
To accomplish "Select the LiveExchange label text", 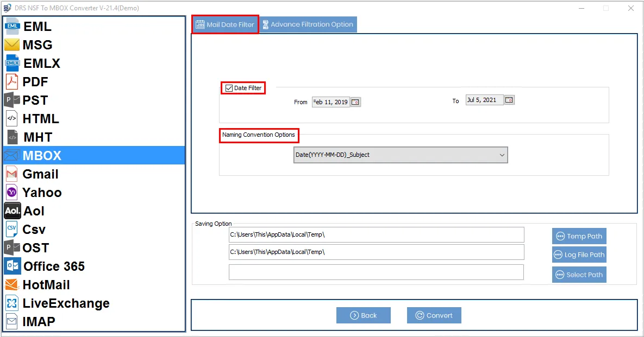I will [x=66, y=303].
